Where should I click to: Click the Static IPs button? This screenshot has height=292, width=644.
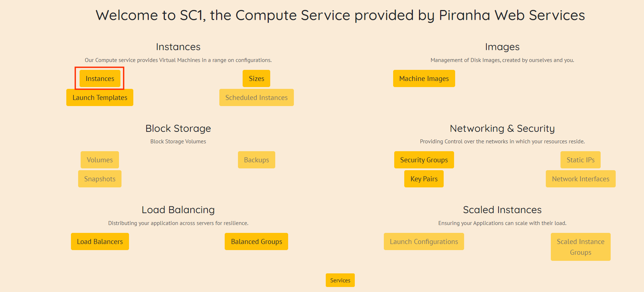[580, 160]
